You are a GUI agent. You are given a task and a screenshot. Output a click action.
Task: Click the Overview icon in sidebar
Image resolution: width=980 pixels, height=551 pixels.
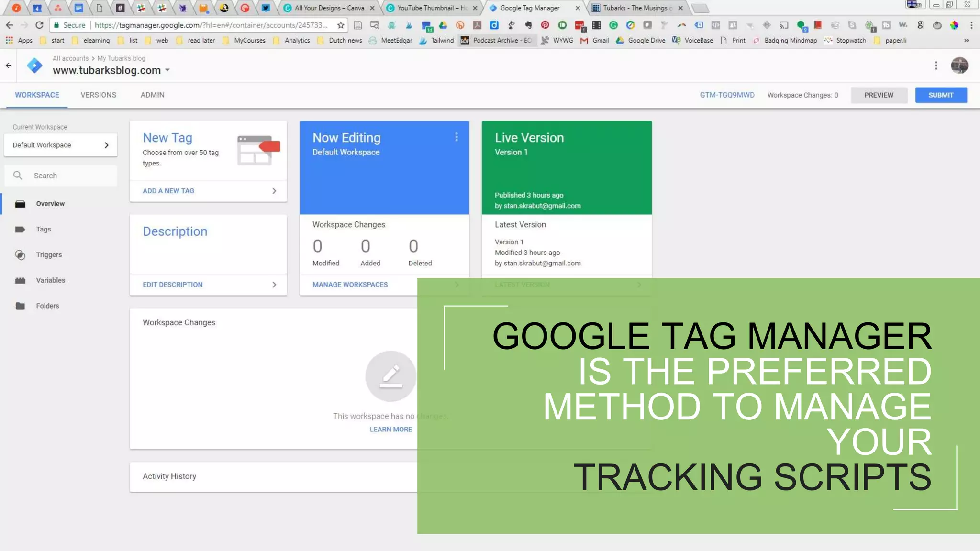point(20,204)
